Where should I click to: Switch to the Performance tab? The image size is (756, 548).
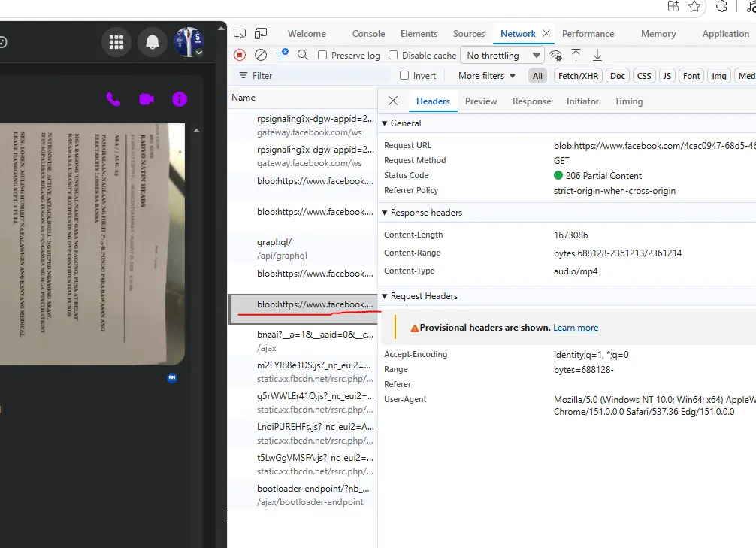pyautogui.click(x=588, y=34)
